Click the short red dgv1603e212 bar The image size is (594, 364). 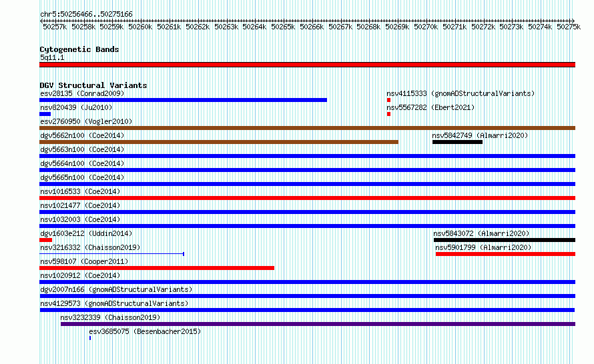click(x=45, y=240)
